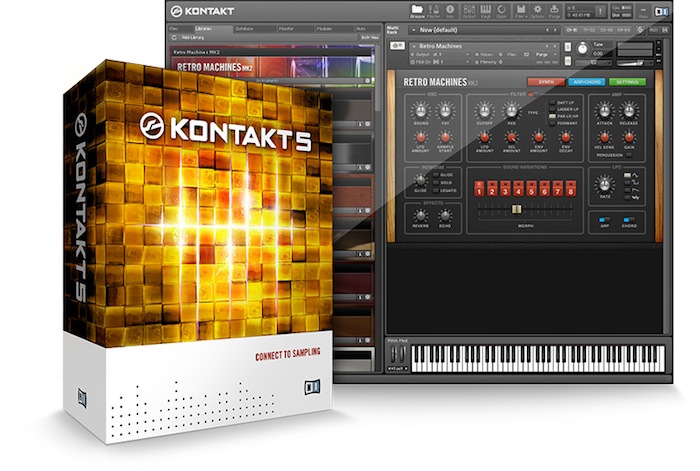Click the Native Instruments logo top-right
700x471 pixels.
click(661, 11)
